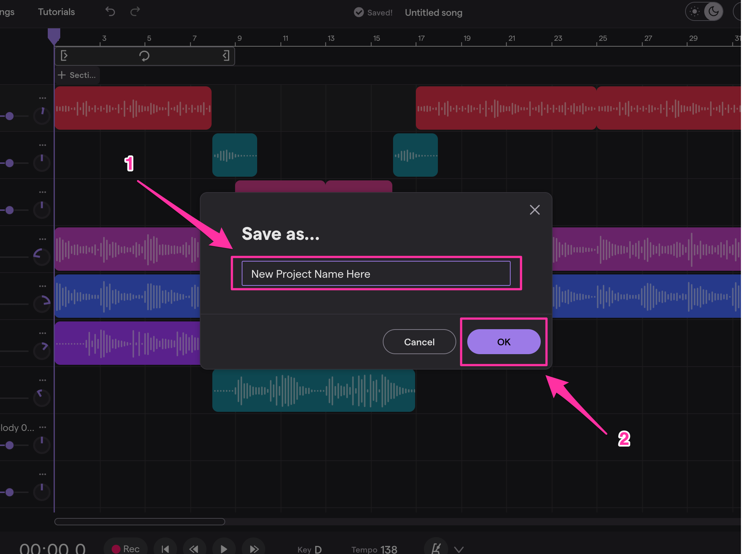The width and height of the screenshot is (756, 554).
Task: Click the loop repeat icon above the timeline
Action: pyautogui.click(x=144, y=56)
